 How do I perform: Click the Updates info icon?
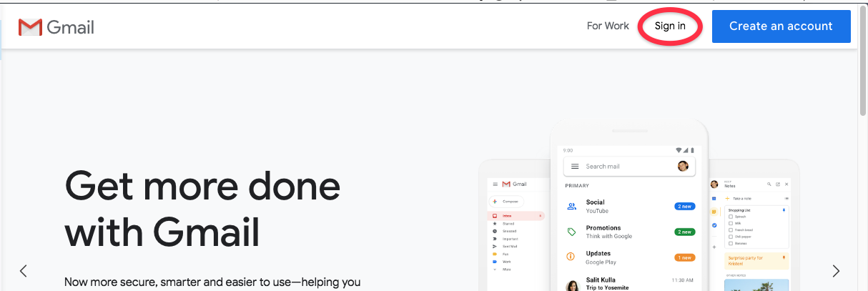tap(571, 257)
